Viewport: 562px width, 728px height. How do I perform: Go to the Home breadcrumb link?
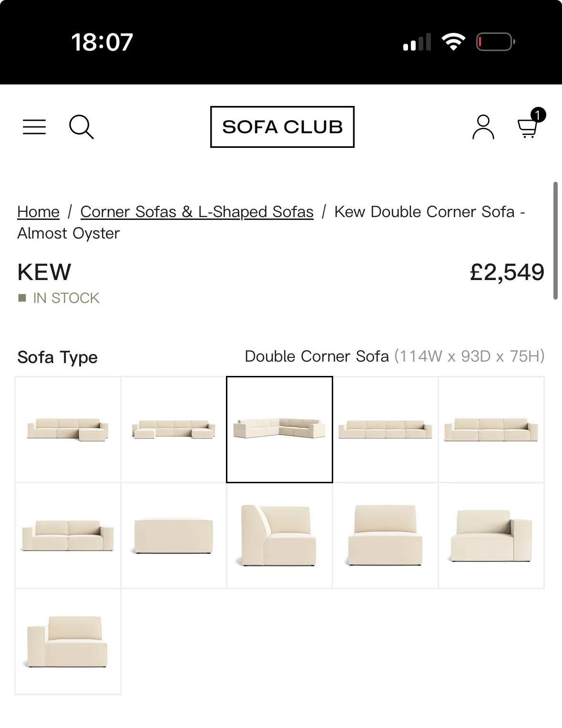tap(39, 212)
